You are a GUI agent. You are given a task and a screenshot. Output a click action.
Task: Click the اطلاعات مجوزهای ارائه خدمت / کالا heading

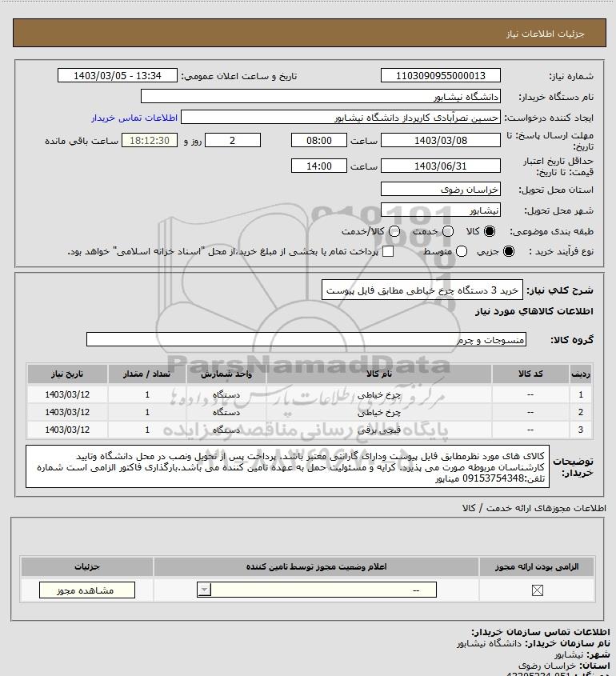(534, 508)
